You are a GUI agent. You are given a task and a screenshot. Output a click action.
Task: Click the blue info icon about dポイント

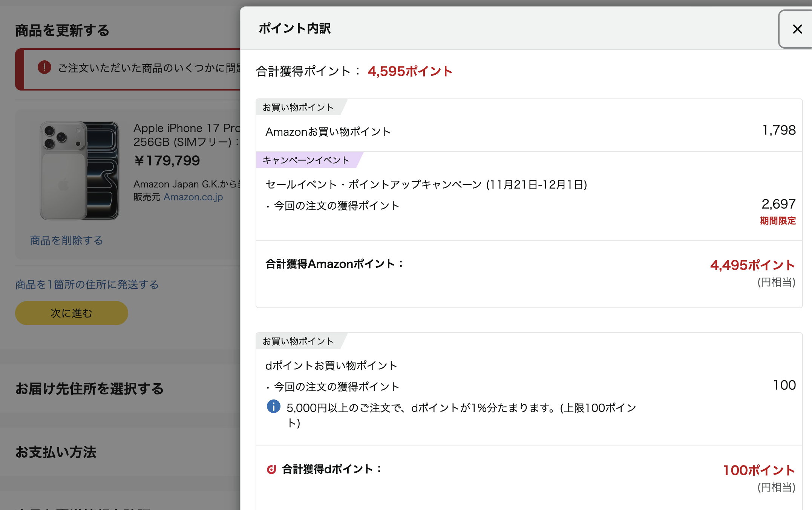point(273,407)
